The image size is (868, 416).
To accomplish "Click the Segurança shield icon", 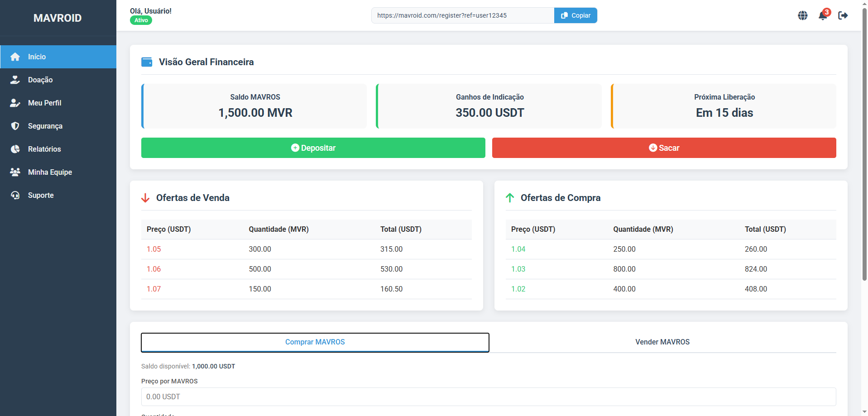I will tap(15, 126).
